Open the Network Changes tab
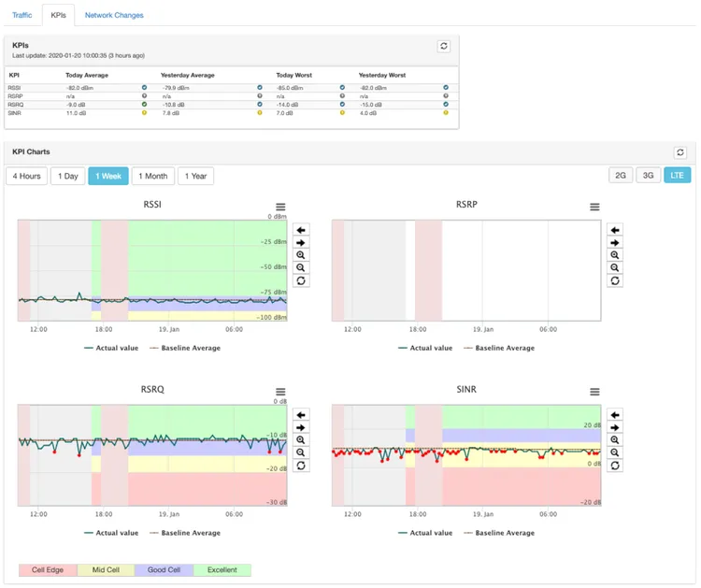Screen dimensions: 701x588 (x=114, y=15)
